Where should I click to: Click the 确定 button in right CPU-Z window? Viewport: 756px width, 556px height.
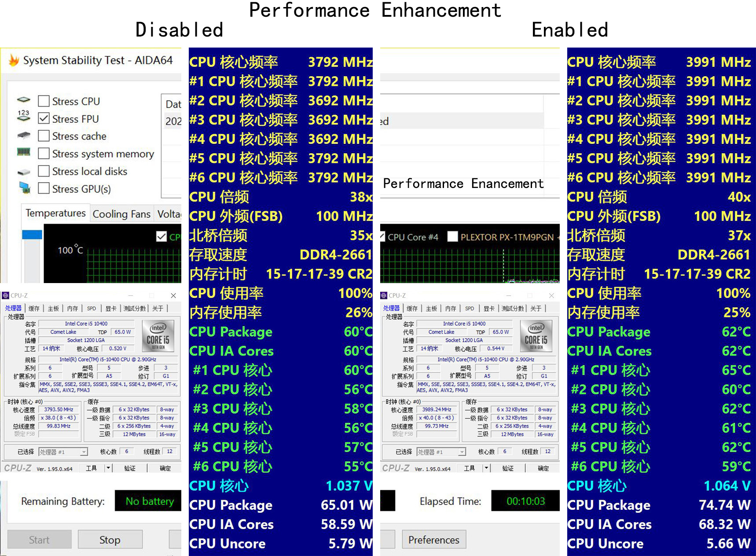[x=543, y=468]
